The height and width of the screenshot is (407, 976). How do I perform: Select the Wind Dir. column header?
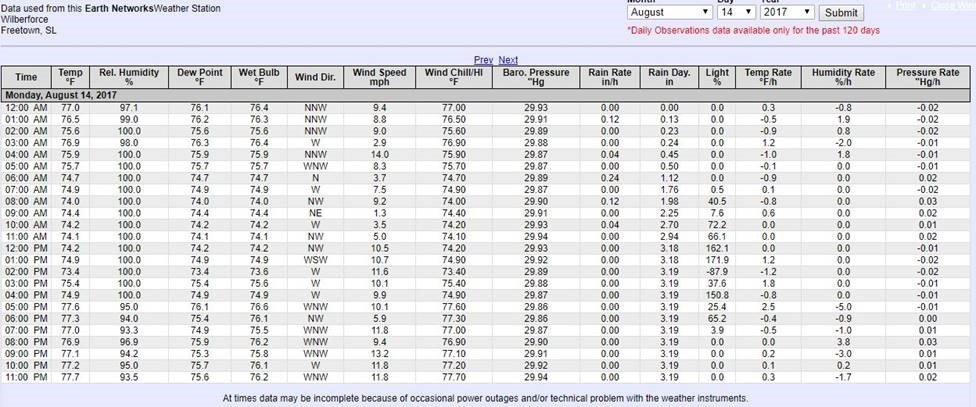click(316, 77)
